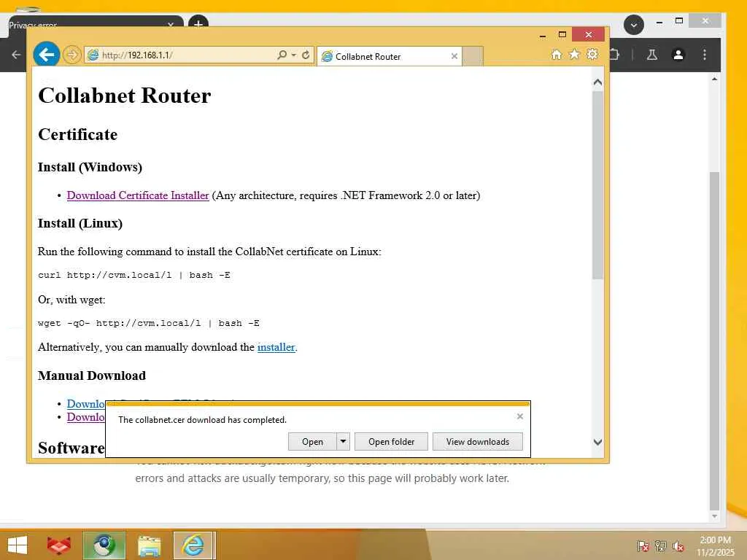
Task: Switch to Internet Explorer taskbar icon
Action: coord(194,545)
